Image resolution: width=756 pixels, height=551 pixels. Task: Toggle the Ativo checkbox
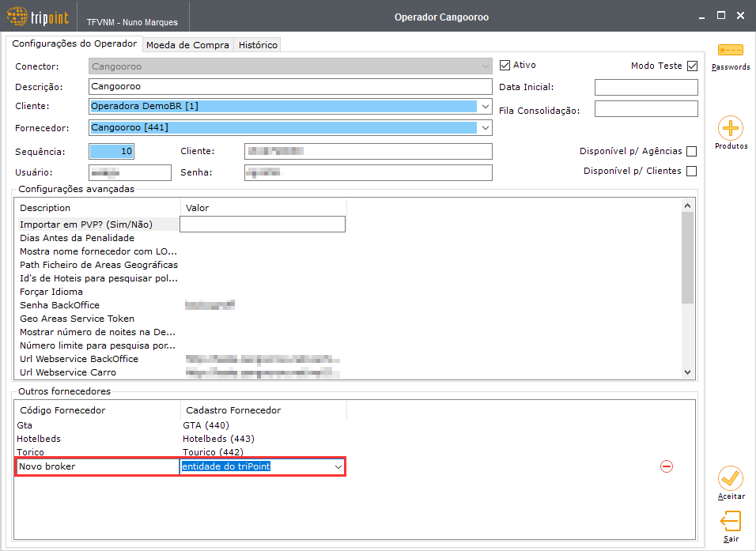pos(505,65)
